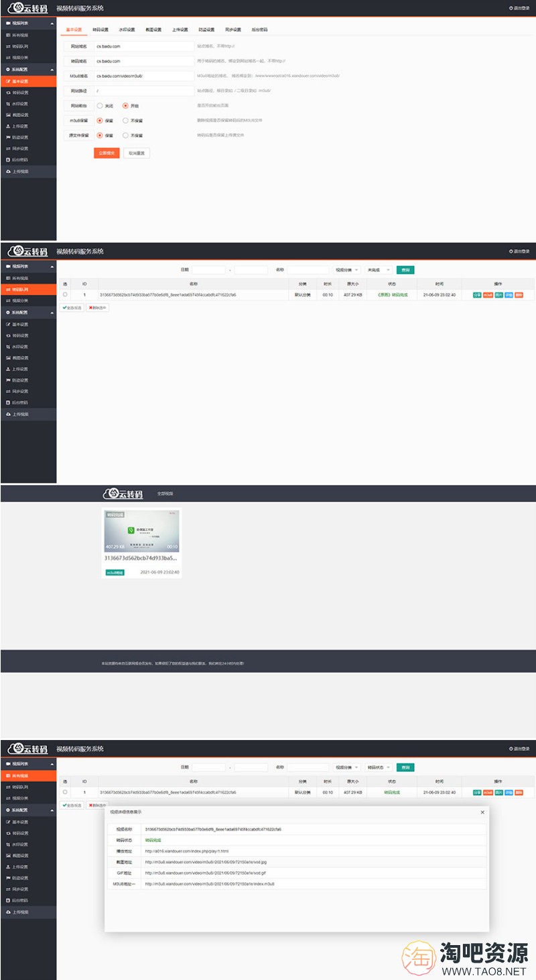Click 后台密码 sidebar icon on basic settings page
Viewport: 536px width, 980px height.
coord(8,160)
